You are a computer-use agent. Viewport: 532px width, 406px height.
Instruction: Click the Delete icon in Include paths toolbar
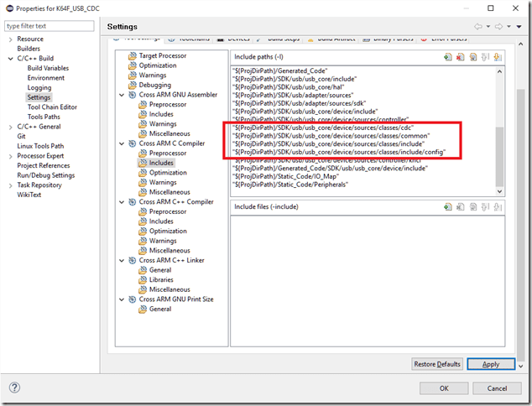(x=461, y=57)
